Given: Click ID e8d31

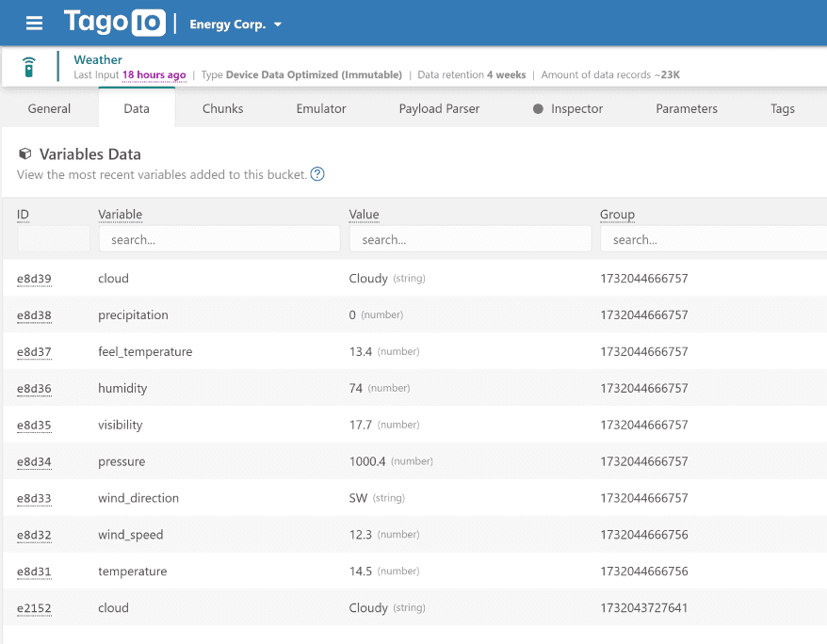Looking at the screenshot, I should point(34,572).
